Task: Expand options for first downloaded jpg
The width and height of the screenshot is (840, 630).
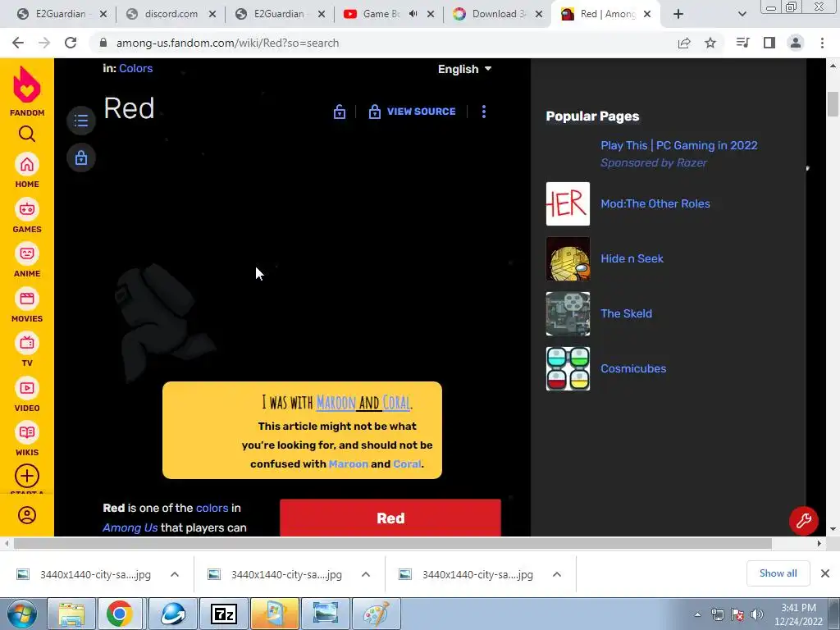Action: pos(175,574)
